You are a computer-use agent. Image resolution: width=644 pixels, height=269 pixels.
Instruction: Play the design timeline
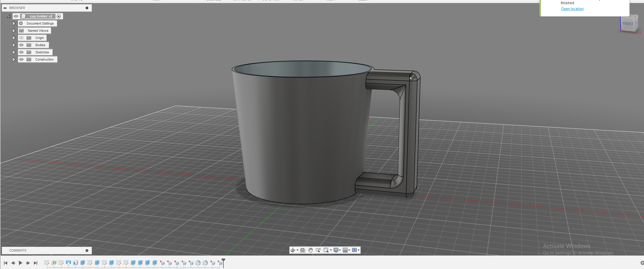[20, 263]
